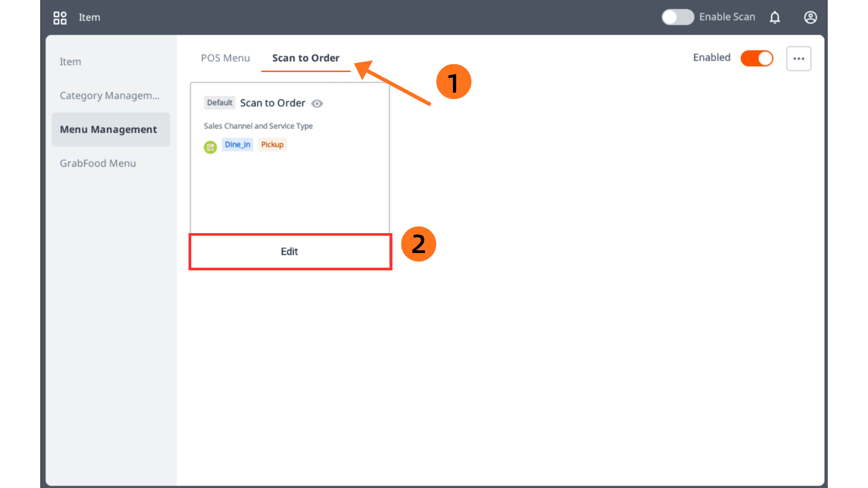868x488 pixels.
Task: Click the Scan to Order card title
Action: (273, 103)
